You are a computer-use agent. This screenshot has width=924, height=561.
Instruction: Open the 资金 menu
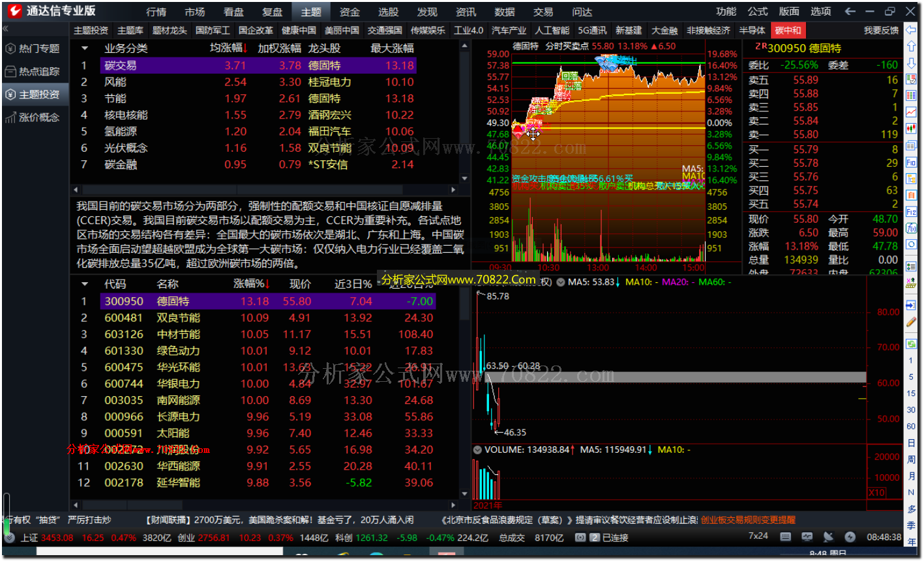click(350, 12)
